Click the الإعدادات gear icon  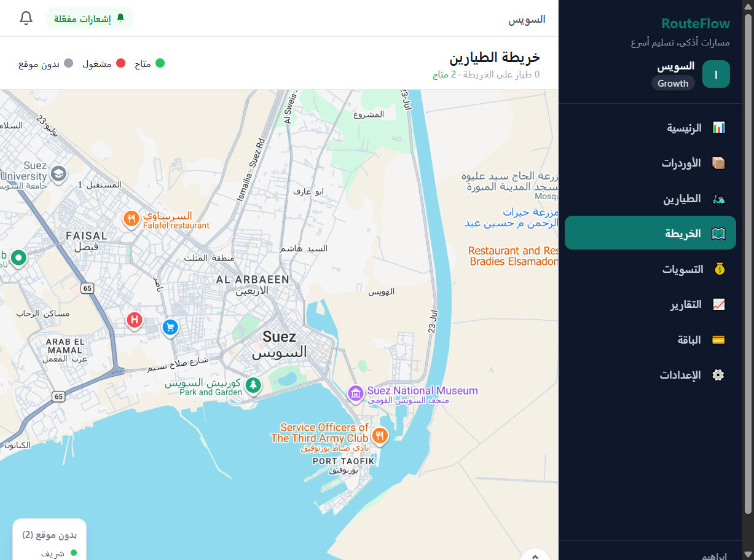coord(718,375)
